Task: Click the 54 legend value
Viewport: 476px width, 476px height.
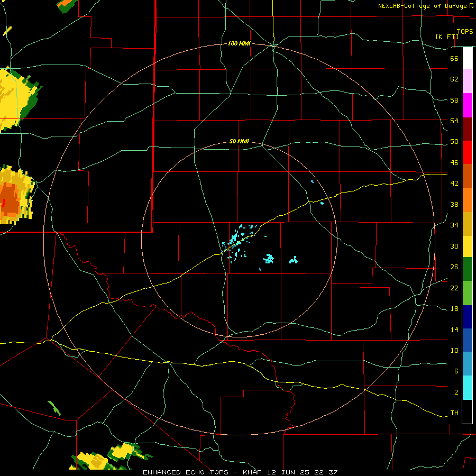Action: 454,121
